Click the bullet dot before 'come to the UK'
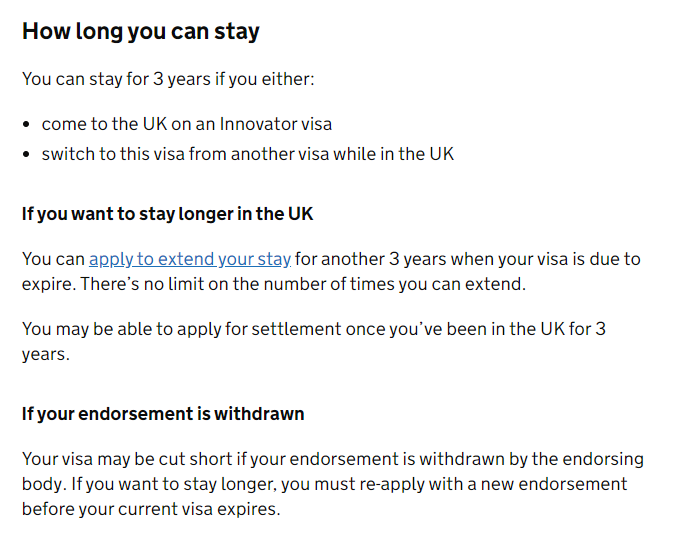Viewport: 676px width, 537px height. coord(26,125)
